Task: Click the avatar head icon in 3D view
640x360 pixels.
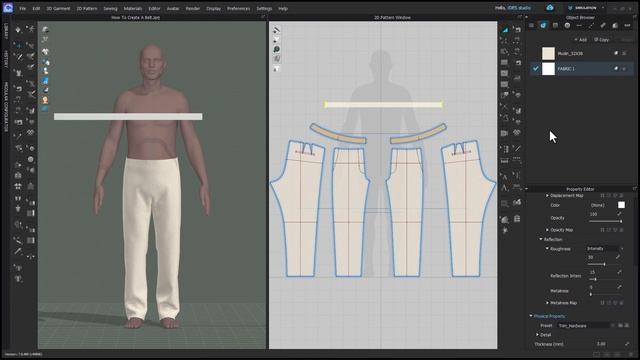Action: [x=45, y=100]
